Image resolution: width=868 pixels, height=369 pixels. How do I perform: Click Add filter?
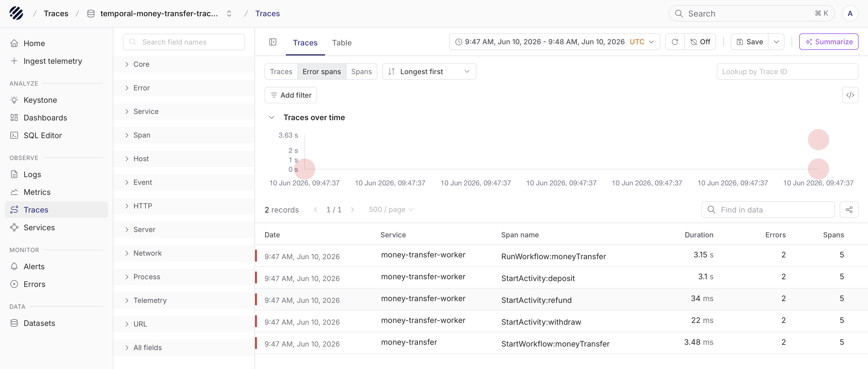(x=291, y=95)
